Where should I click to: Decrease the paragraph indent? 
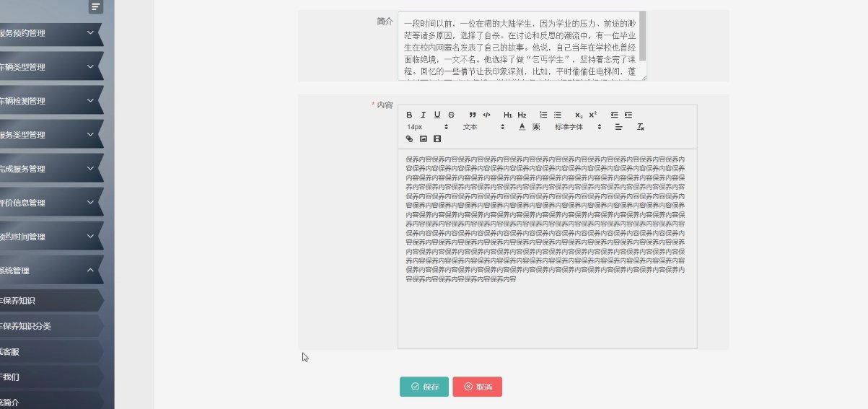pos(615,115)
